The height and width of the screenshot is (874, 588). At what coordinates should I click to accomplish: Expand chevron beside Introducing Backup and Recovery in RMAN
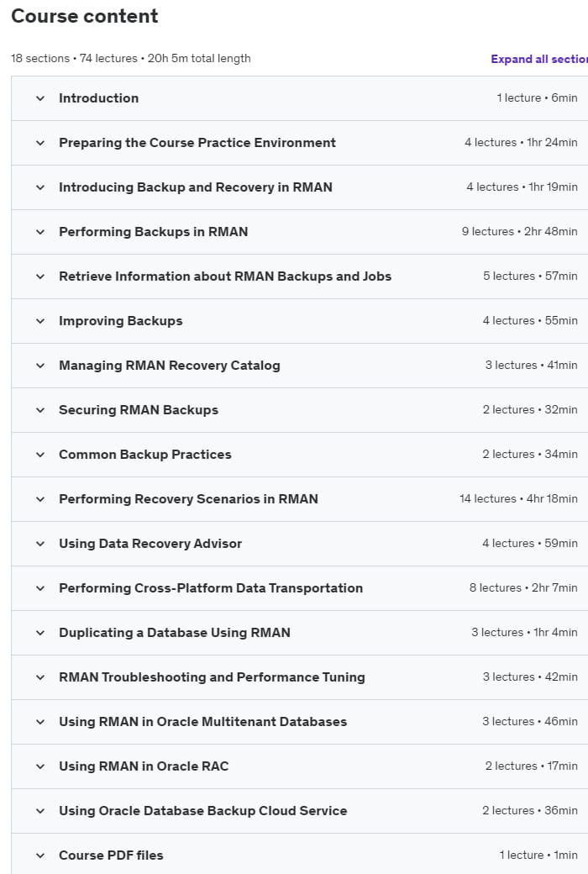point(40,187)
